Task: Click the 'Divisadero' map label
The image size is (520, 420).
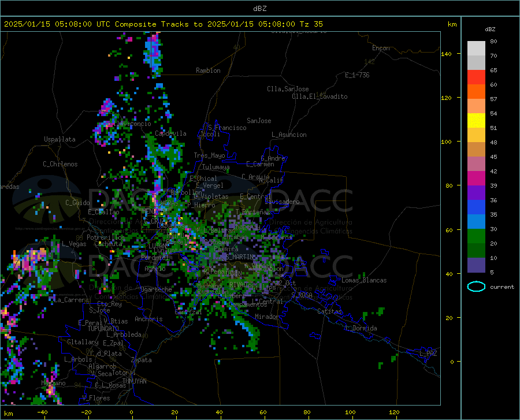Action: 282,202
